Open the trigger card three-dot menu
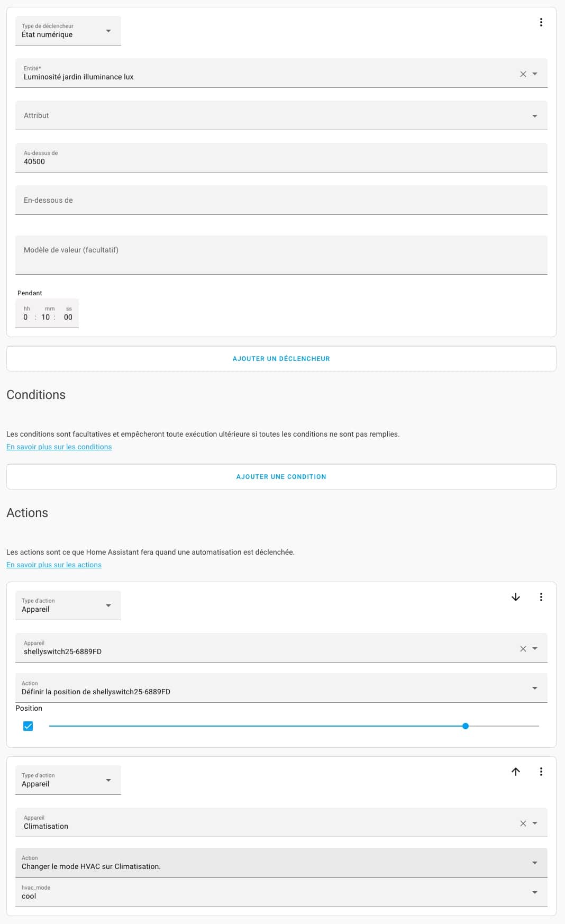This screenshot has height=924, width=565. click(541, 22)
